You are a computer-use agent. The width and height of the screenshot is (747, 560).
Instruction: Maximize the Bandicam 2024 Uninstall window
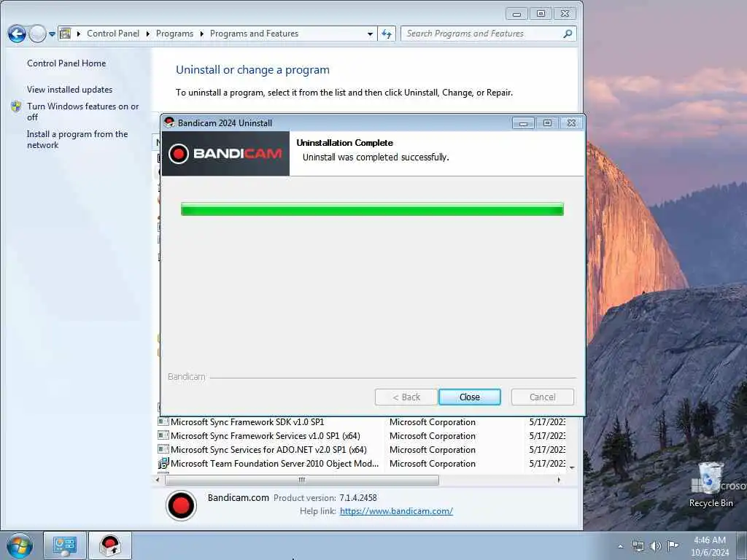point(547,123)
